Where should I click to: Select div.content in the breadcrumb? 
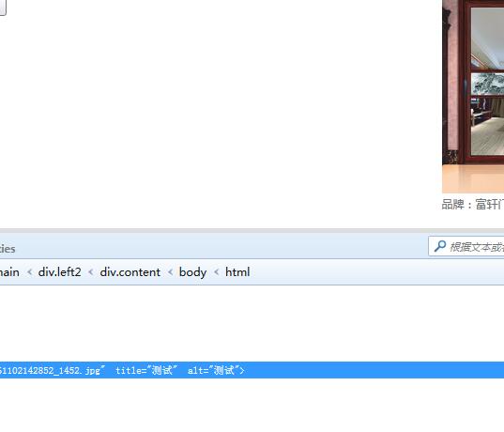pos(130,272)
